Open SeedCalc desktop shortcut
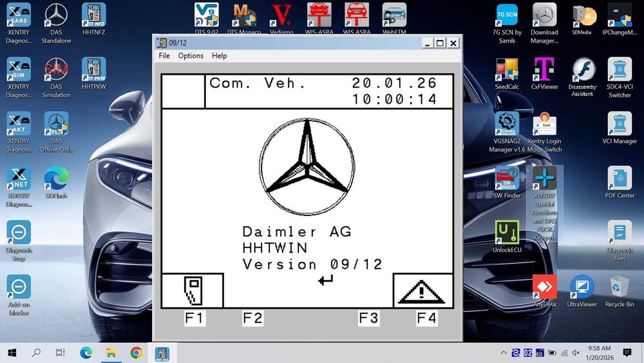The height and width of the screenshot is (363, 644). [507, 73]
